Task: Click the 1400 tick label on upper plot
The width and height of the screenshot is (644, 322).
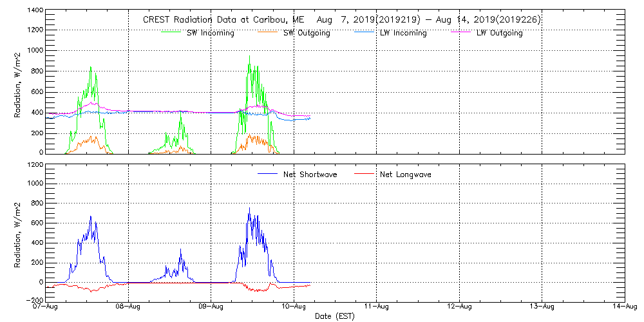Action: (x=35, y=11)
